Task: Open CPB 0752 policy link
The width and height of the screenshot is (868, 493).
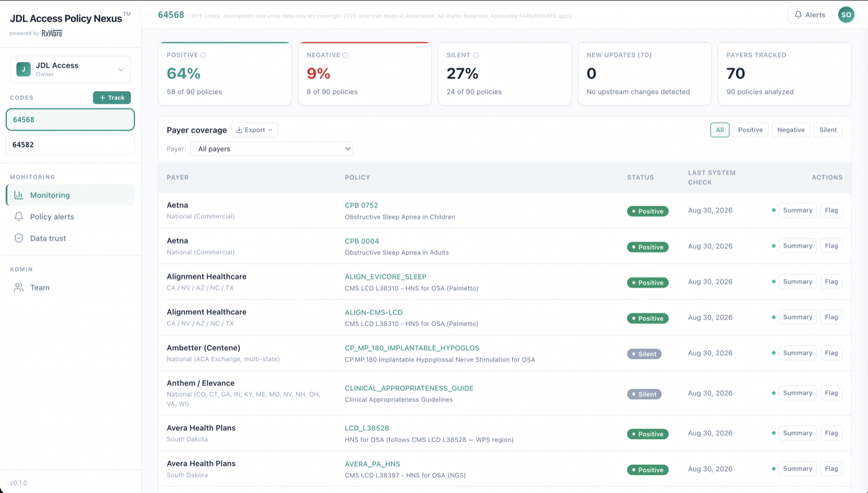Action: [361, 205]
